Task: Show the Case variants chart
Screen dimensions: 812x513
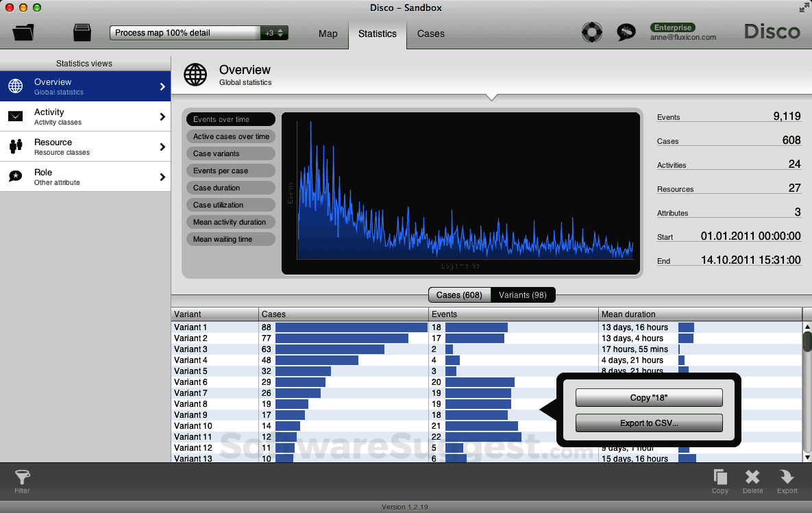Action: click(x=230, y=153)
